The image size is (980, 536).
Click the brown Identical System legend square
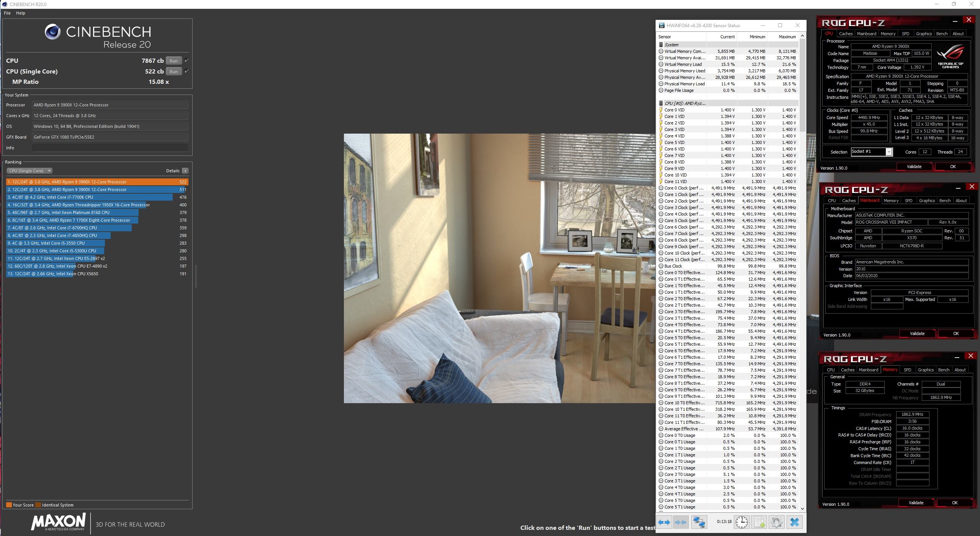(38, 505)
